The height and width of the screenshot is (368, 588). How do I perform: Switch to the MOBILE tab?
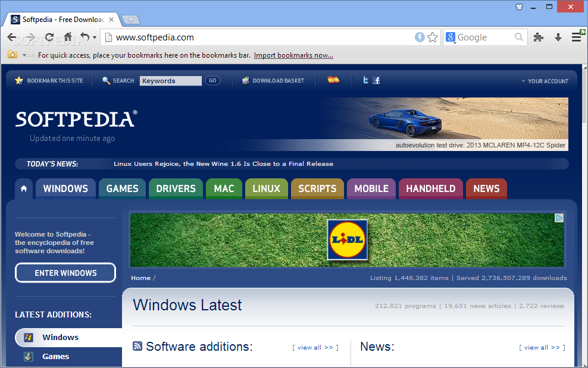pyautogui.click(x=371, y=188)
